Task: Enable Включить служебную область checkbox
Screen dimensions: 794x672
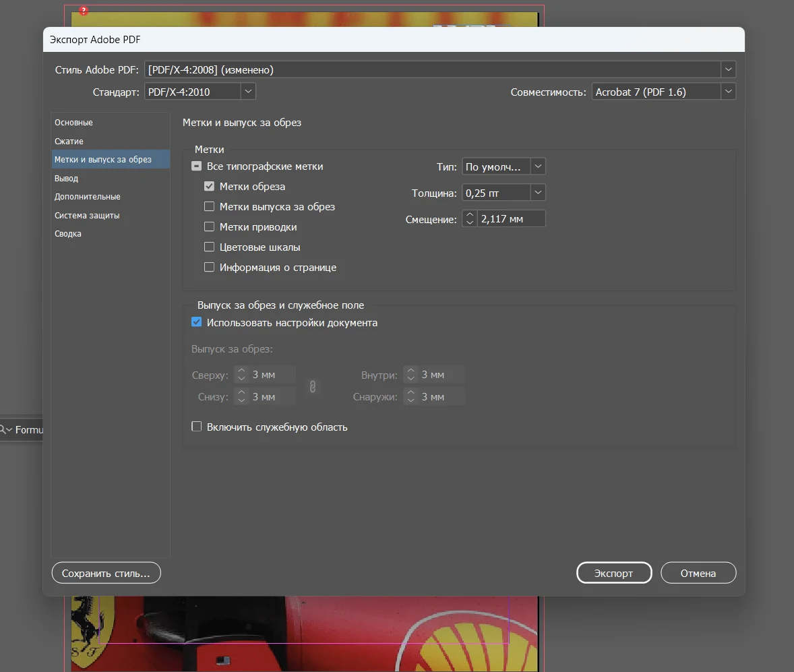Action: click(197, 427)
